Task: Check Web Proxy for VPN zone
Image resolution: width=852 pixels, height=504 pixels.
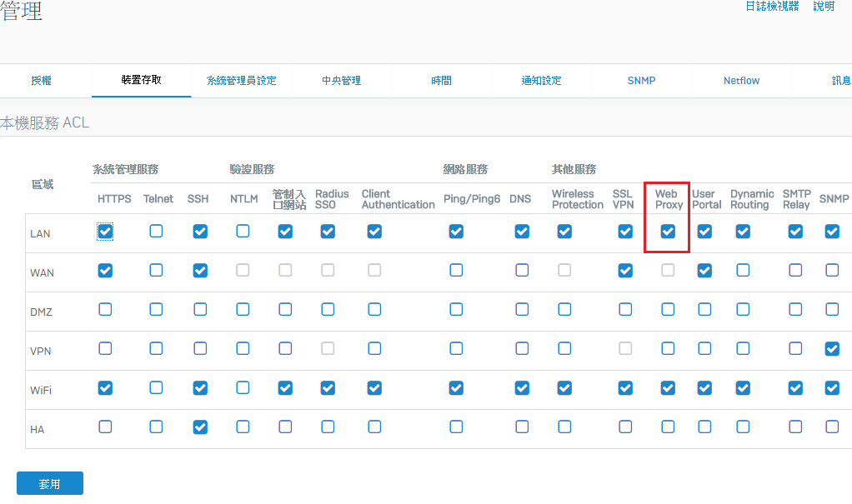Action: [668, 349]
